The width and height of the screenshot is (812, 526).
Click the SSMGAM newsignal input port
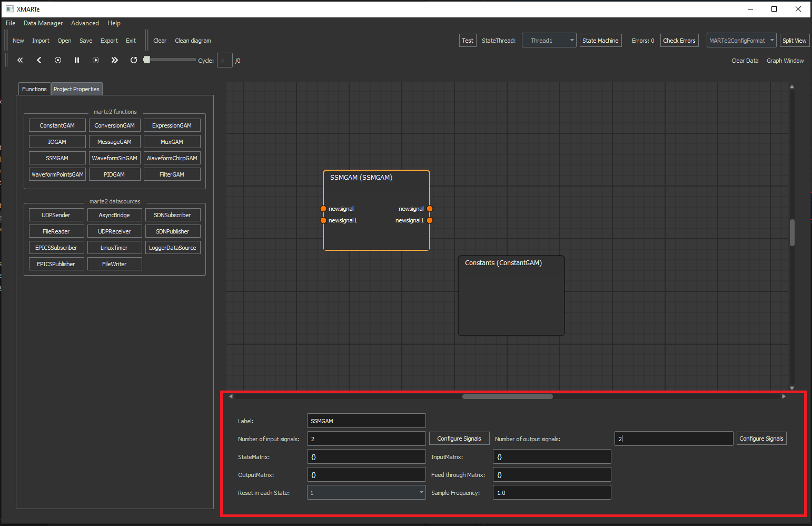click(323, 209)
